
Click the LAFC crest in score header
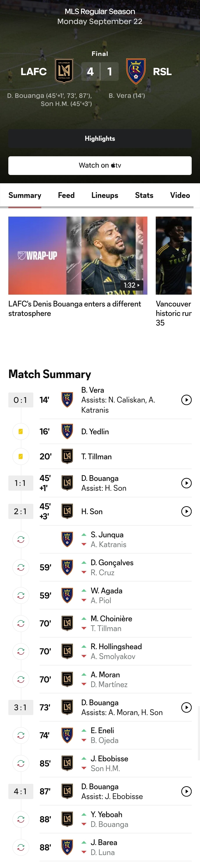tap(64, 71)
